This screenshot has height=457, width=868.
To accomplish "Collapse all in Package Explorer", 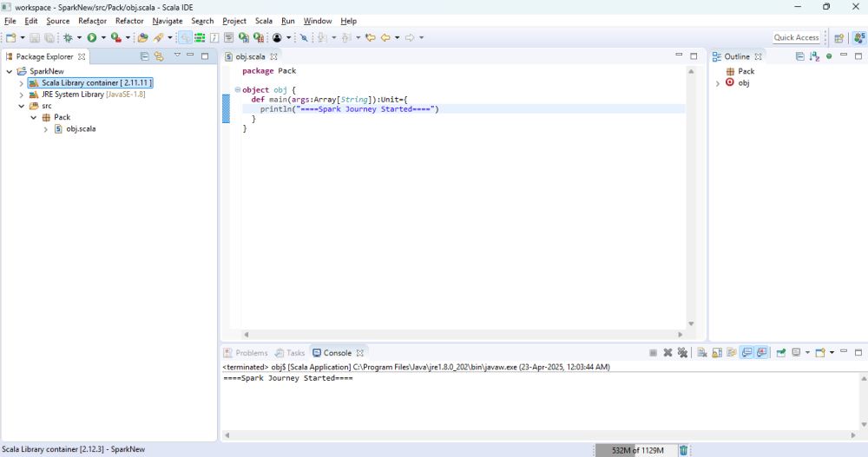I will [x=144, y=56].
